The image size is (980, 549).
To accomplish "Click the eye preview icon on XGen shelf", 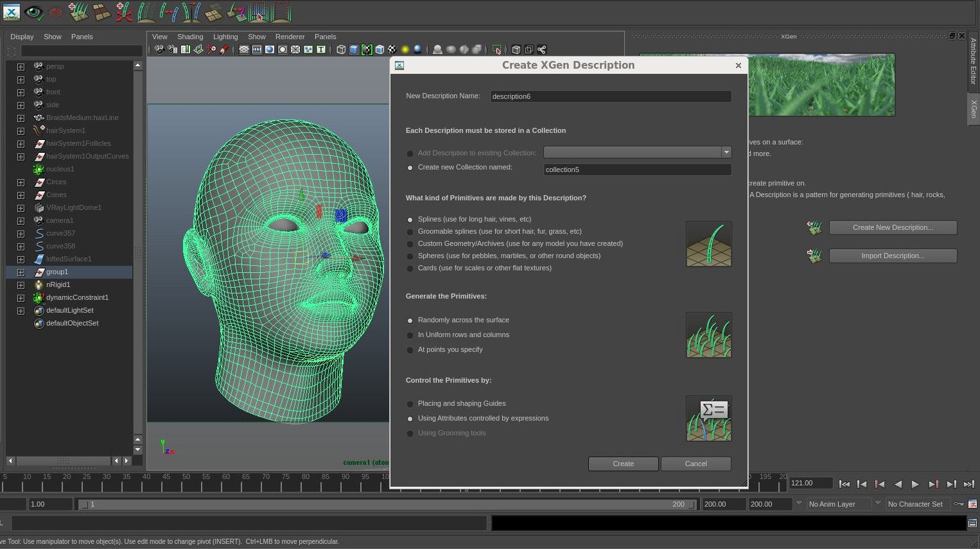I will [33, 12].
